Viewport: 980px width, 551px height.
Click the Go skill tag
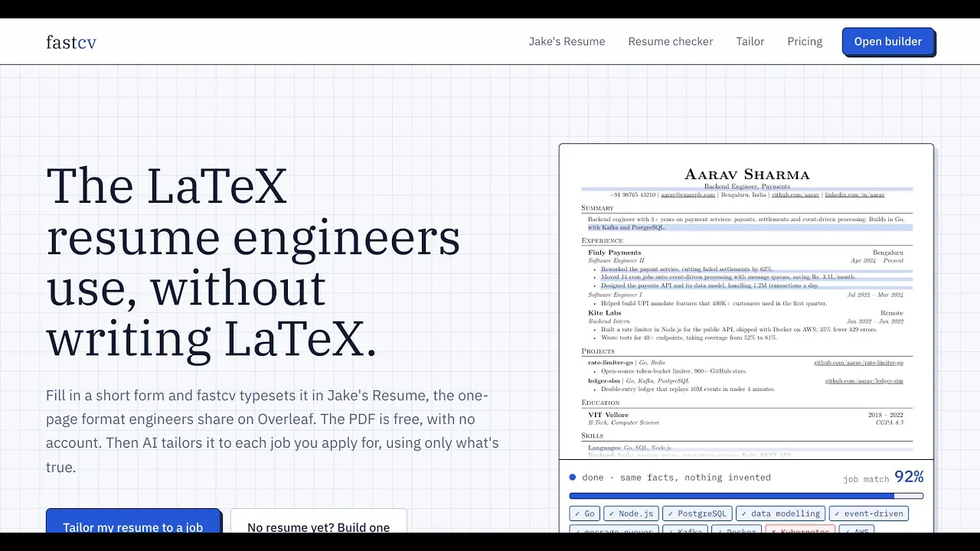585,514
